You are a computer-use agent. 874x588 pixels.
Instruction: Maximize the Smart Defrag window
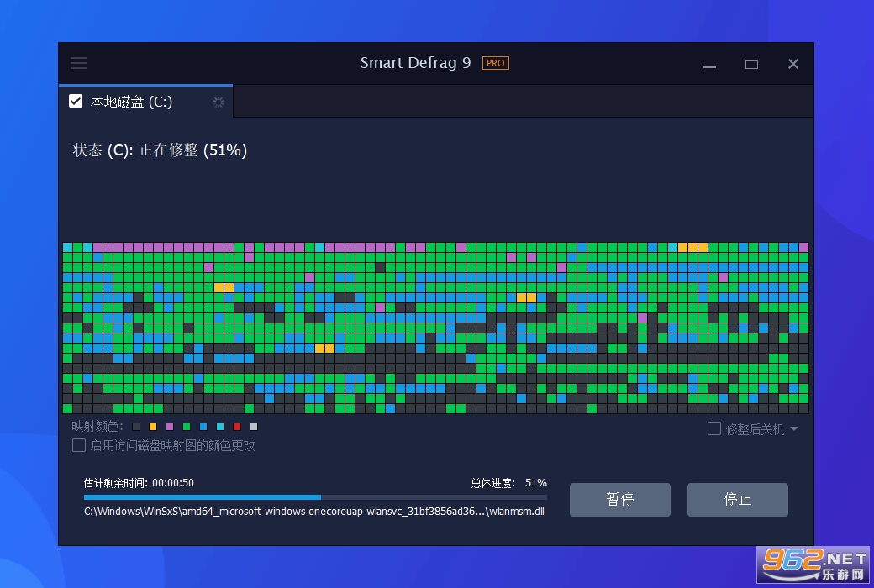click(751, 64)
